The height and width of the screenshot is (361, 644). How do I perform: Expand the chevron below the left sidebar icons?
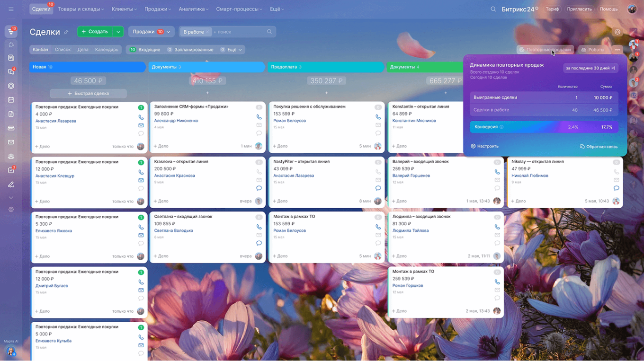coord(11,197)
